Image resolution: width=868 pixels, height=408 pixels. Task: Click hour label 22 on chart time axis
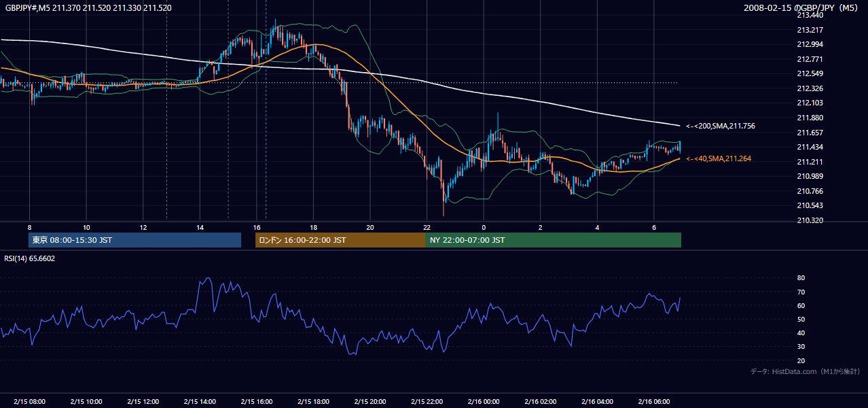(427, 226)
